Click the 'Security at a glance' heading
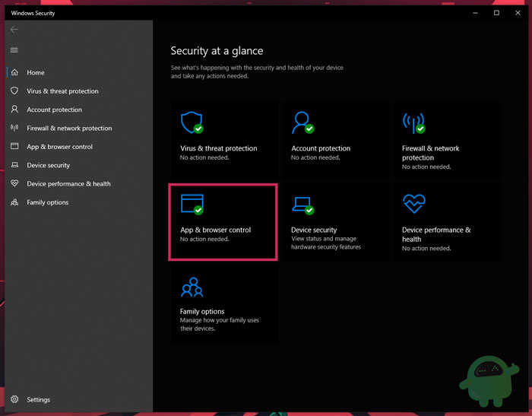This screenshot has width=532, height=416. pos(217,51)
